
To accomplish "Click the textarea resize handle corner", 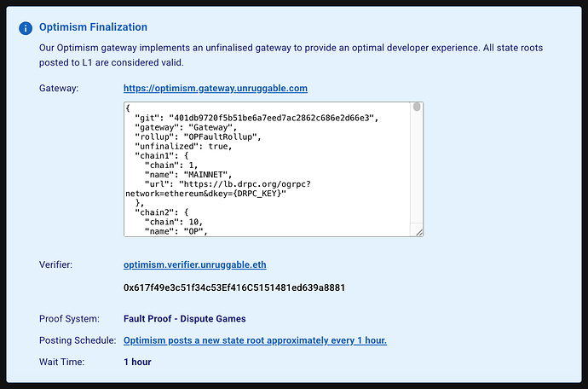I will tap(419, 233).
